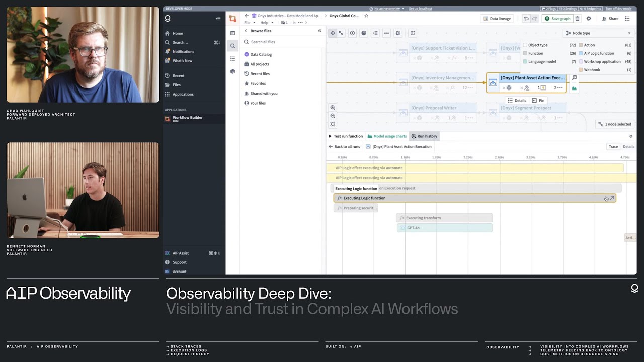Image resolution: width=644 pixels, height=362 pixels.
Task: Star the Onyx Global Co graph as favorite
Action: pyautogui.click(x=366, y=16)
